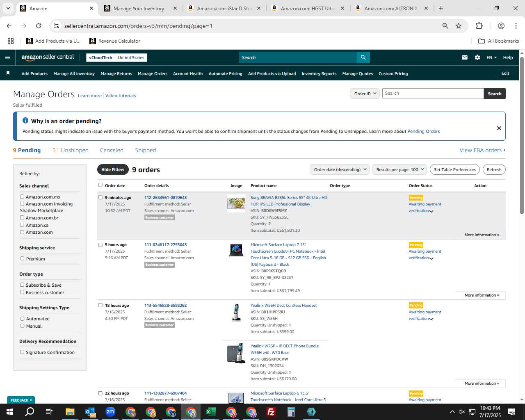
Task: Switch to Manage Your Inventory browser tab
Action: [x=139, y=8]
